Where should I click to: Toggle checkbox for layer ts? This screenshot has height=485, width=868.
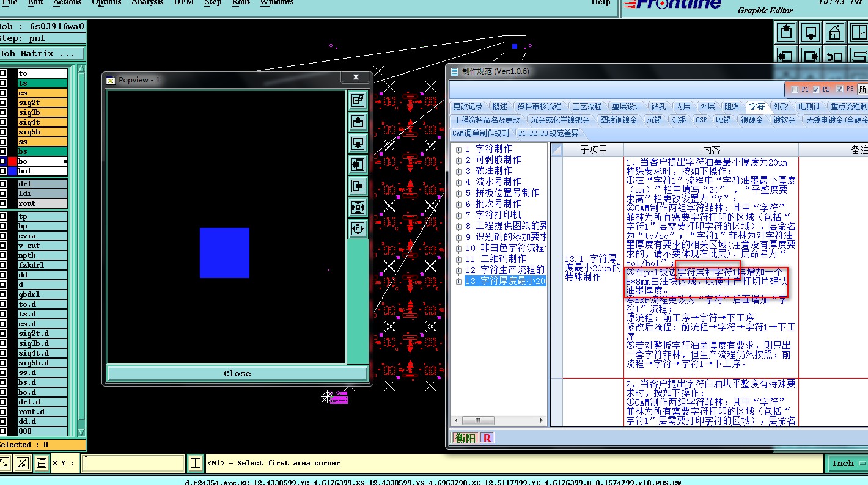[3, 83]
